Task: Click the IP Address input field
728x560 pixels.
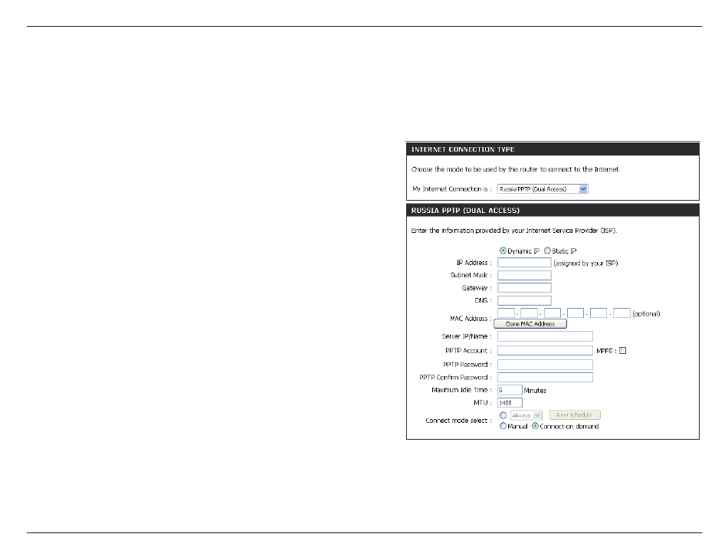Action: click(524, 263)
